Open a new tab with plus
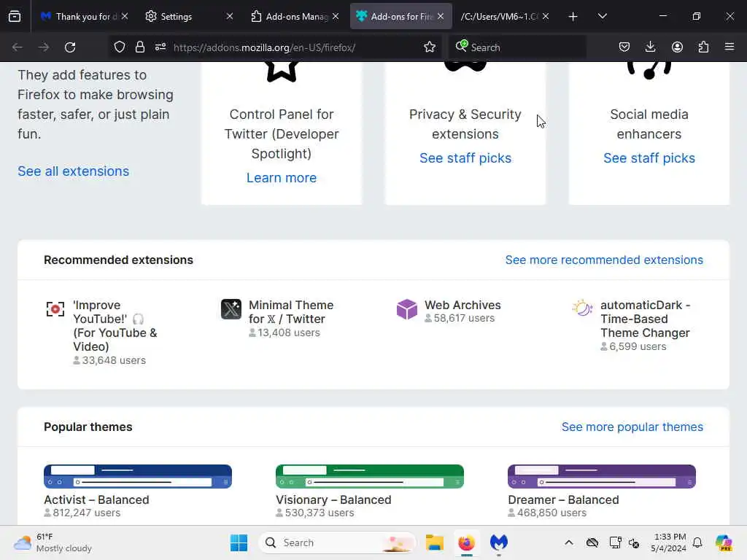This screenshot has height=560, width=747. [573, 17]
